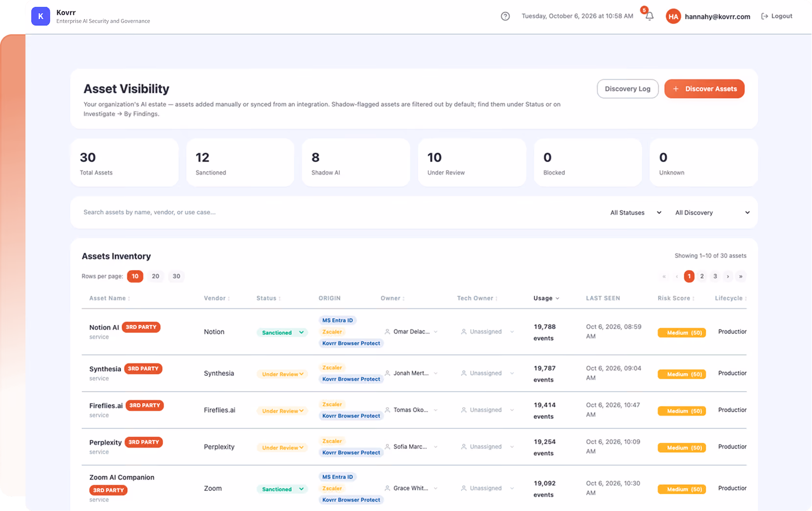This screenshot has height=511, width=812.
Task: Sort by Tech Owner column header
Action: point(478,298)
